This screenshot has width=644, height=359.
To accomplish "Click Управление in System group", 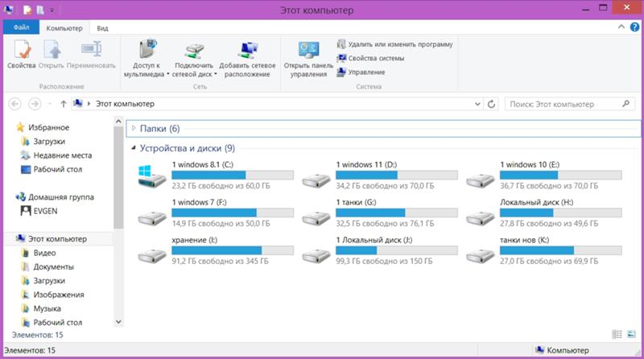I will [x=361, y=72].
